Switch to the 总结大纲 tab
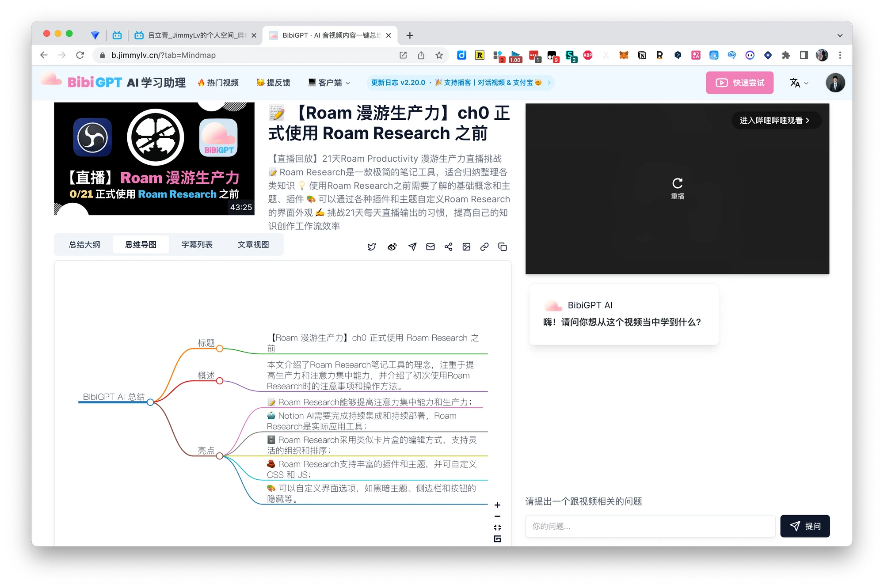 84,245
